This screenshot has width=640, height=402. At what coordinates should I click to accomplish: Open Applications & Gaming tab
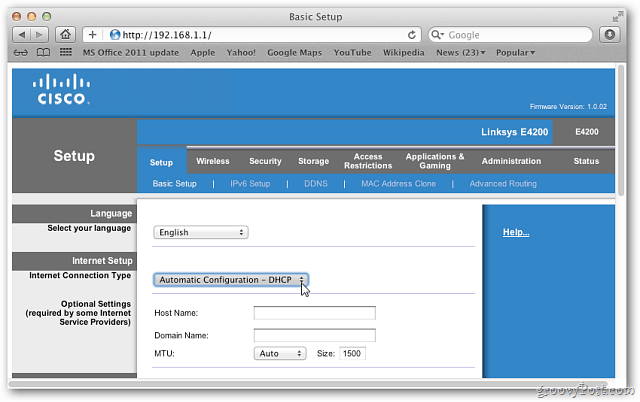pos(435,161)
